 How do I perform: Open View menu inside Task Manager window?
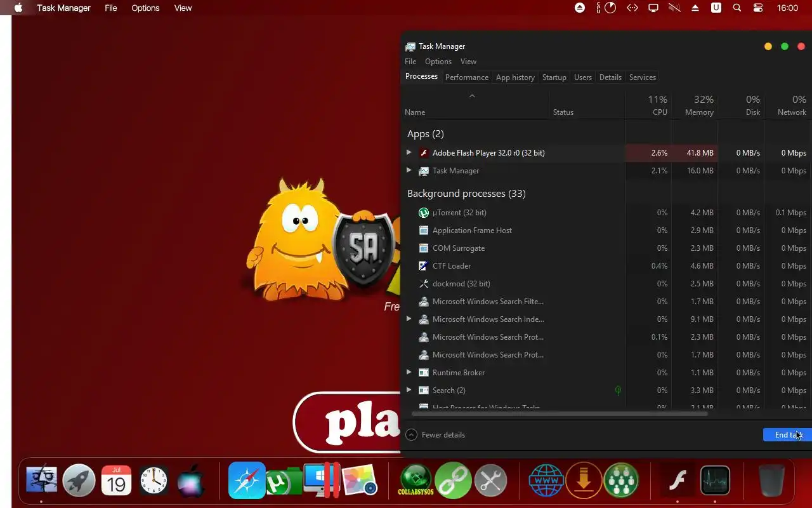click(x=468, y=62)
